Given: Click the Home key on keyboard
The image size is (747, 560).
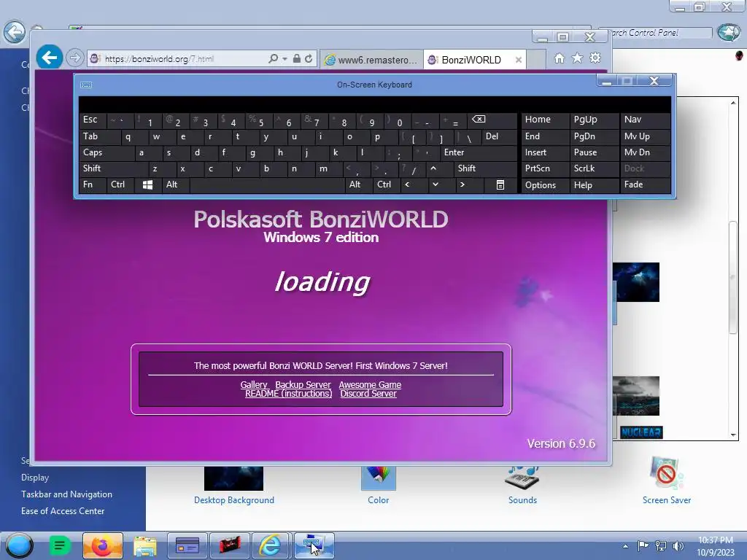Looking at the screenshot, I should (545, 120).
